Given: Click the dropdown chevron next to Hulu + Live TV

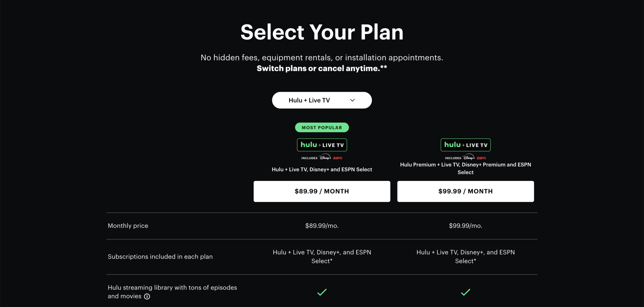Looking at the screenshot, I should [352, 100].
